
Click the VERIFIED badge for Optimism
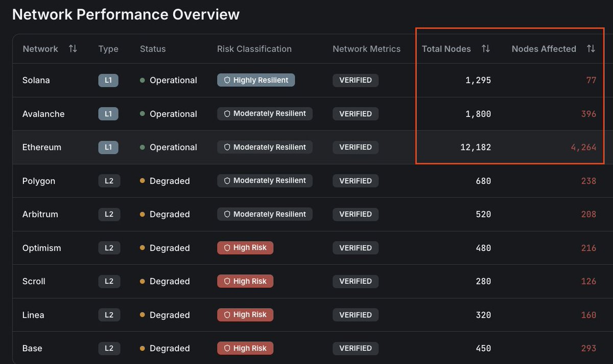pos(356,248)
